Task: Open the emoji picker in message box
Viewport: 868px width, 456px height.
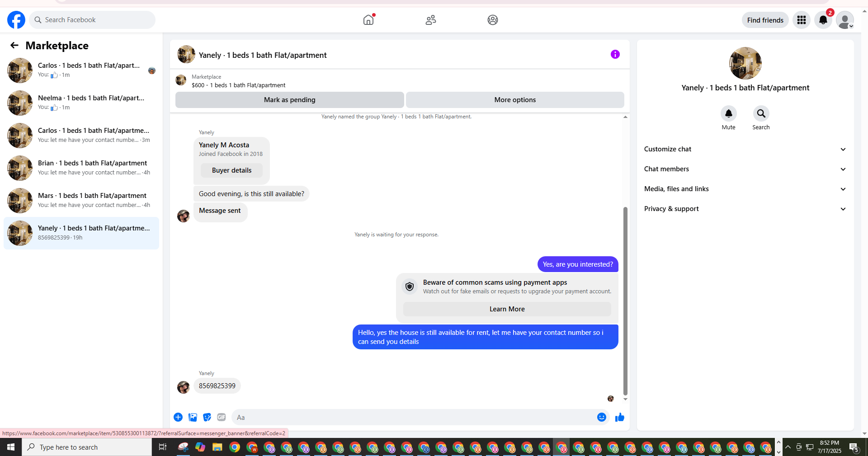Action: click(x=602, y=417)
